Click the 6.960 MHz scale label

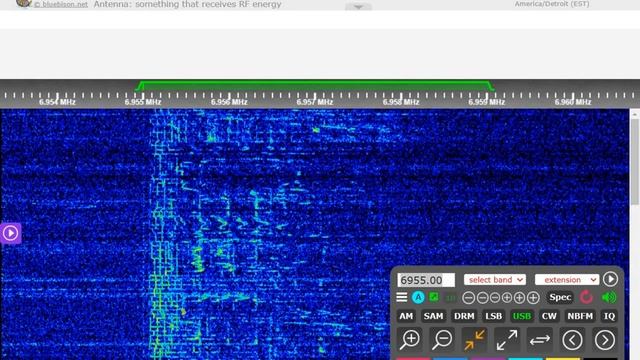(x=573, y=102)
